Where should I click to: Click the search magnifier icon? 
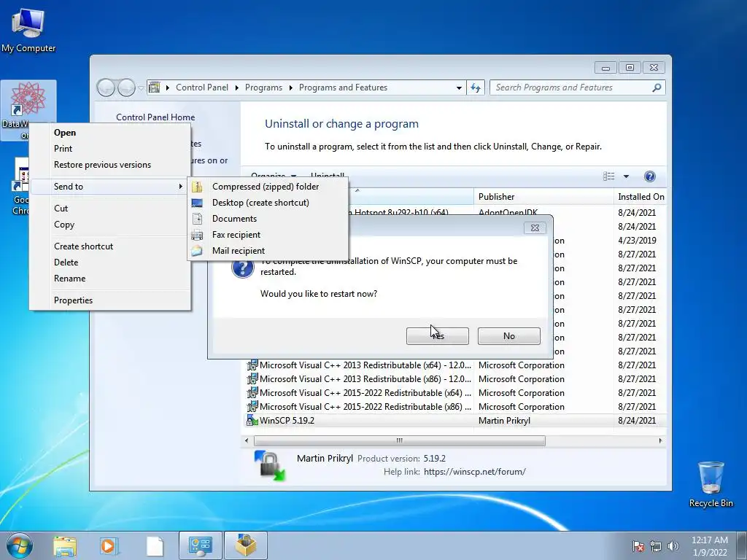coord(657,87)
